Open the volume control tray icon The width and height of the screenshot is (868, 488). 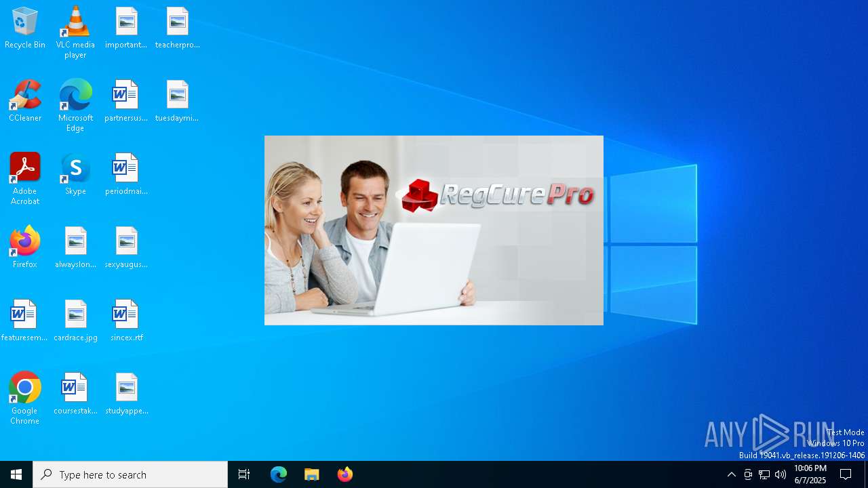tap(781, 474)
